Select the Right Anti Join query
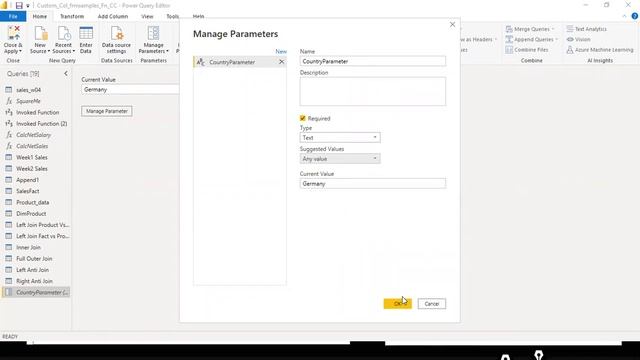Image resolution: width=640 pixels, height=360 pixels. coord(36,281)
